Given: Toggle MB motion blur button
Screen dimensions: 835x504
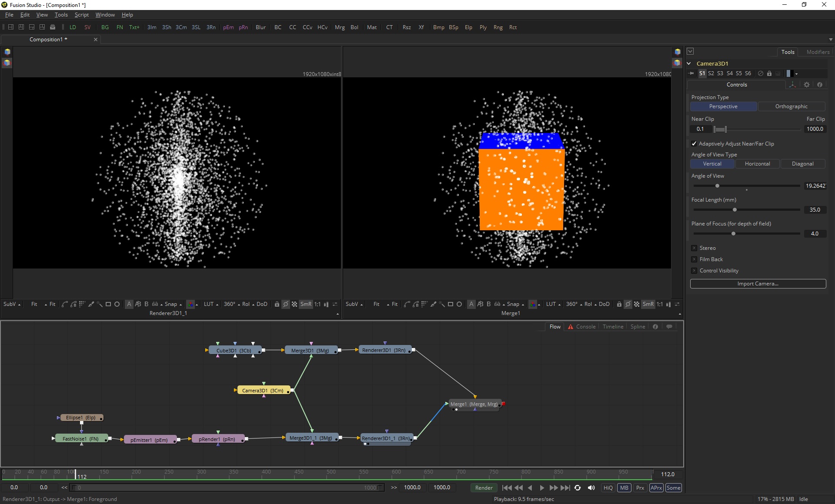Looking at the screenshot, I should 624,488.
